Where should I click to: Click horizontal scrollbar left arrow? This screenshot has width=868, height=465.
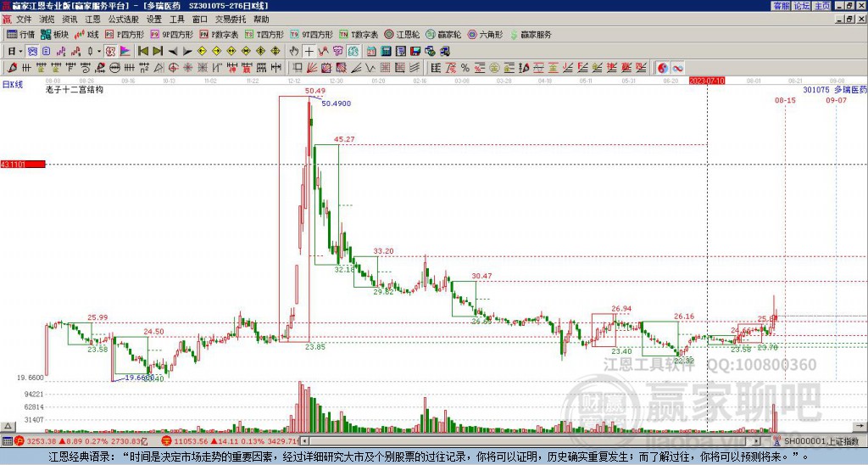click(305, 441)
